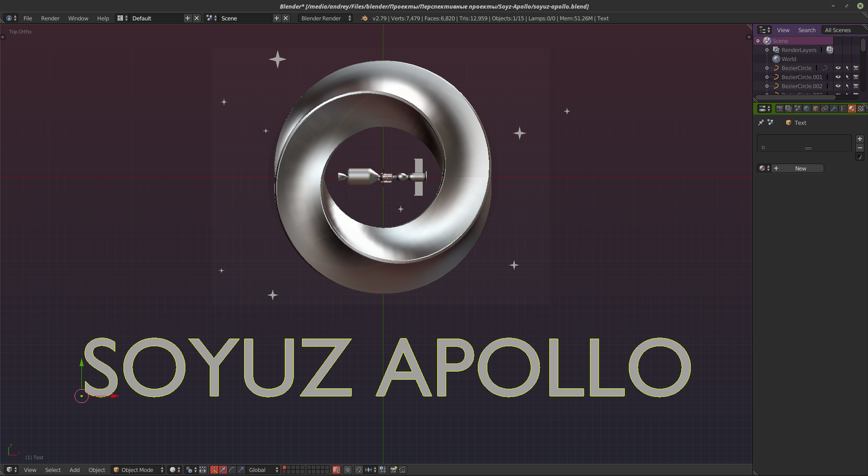Click the screen layout name field Default
868x476 pixels.
[156, 18]
